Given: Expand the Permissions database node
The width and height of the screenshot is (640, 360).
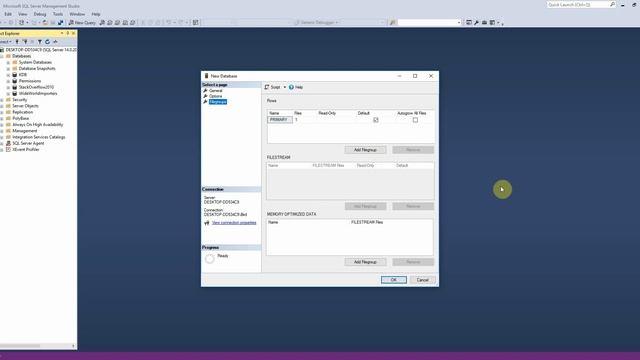Looking at the screenshot, I should tap(8, 81).
